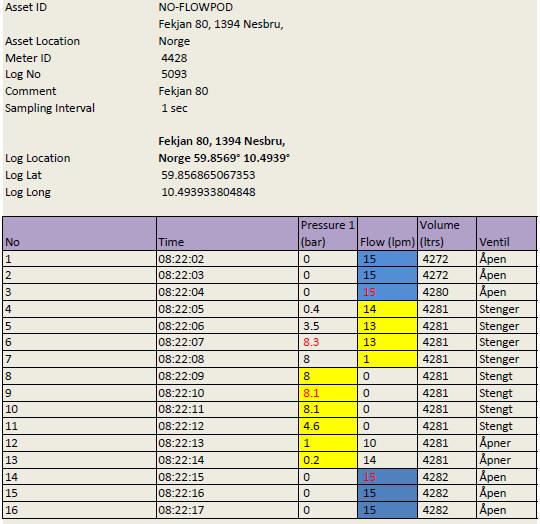
Task: Click the time cell 08:22:17
Action: point(227,510)
